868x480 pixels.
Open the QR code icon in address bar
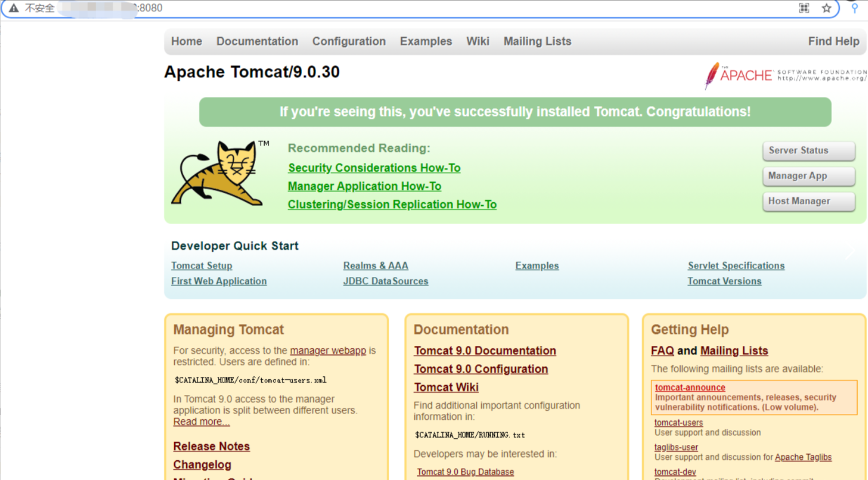coord(804,8)
